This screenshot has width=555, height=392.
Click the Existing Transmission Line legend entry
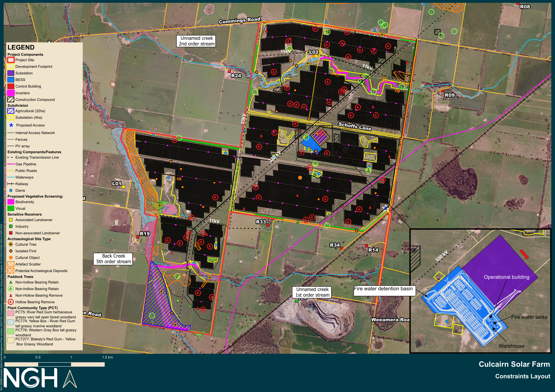tap(33, 157)
